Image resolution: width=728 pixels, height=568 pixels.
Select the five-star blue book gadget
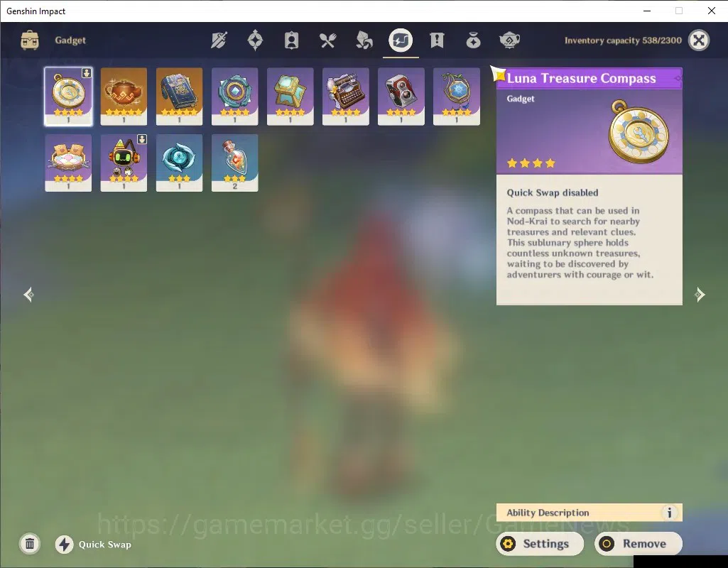pos(179,97)
